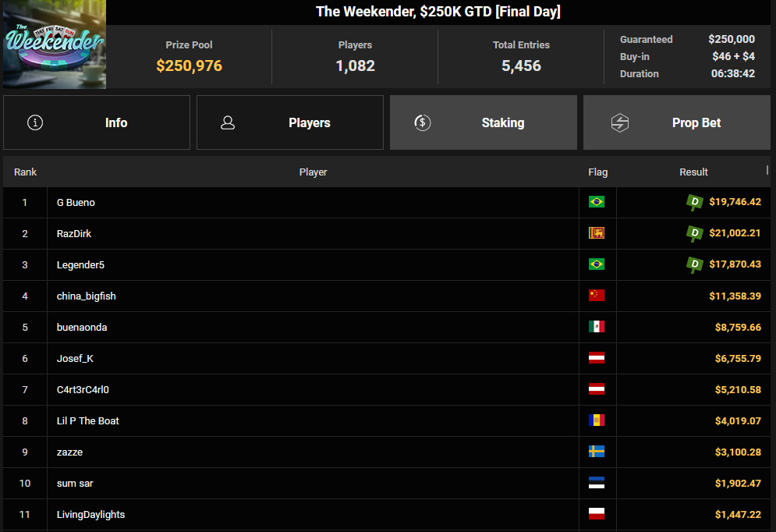
Task: Select player Lil P The Boat
Action: coord(88,420)
